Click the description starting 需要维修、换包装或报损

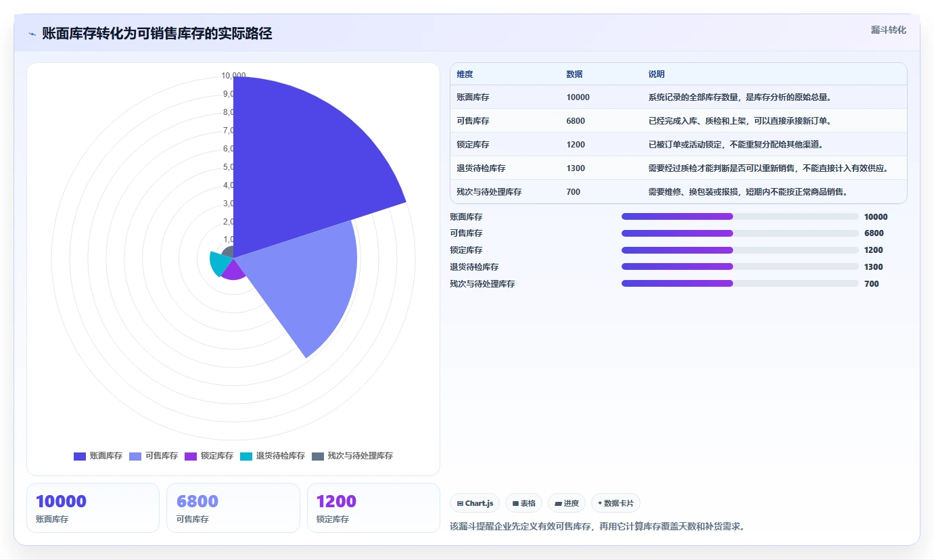point(747,192)
